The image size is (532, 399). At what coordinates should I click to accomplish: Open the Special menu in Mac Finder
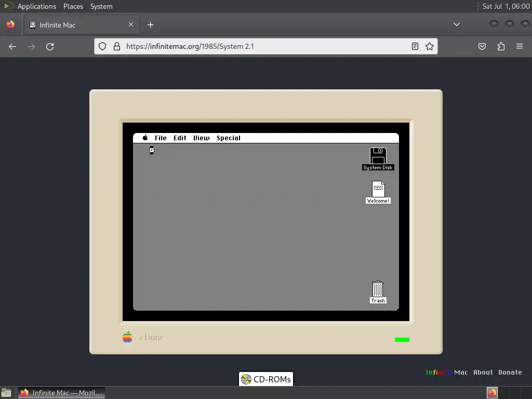tap(229, 138)
